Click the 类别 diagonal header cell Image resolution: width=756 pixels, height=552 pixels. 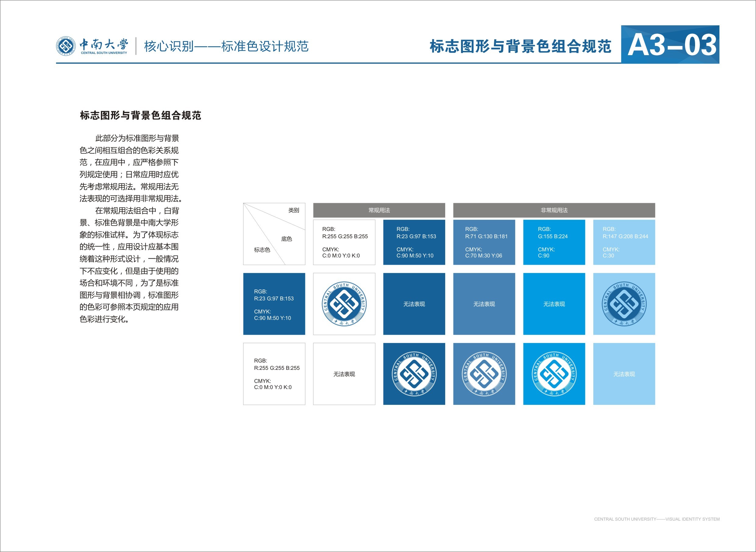pos(293,210)
